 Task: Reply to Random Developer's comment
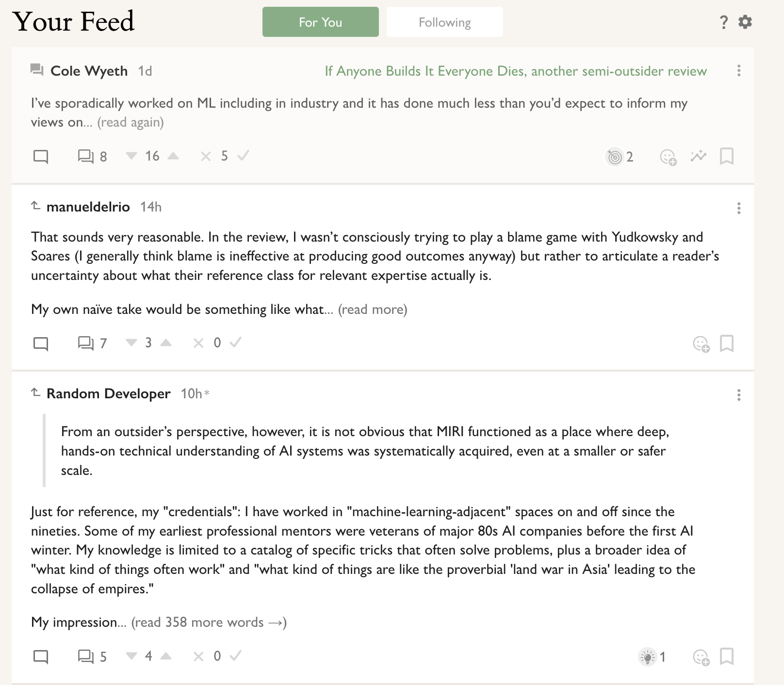point(41,656)
